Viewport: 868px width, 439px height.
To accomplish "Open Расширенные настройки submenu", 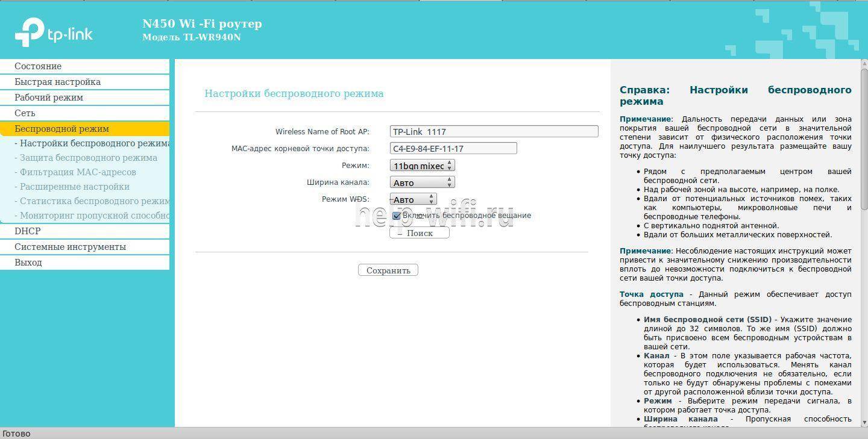I will 75,187.
